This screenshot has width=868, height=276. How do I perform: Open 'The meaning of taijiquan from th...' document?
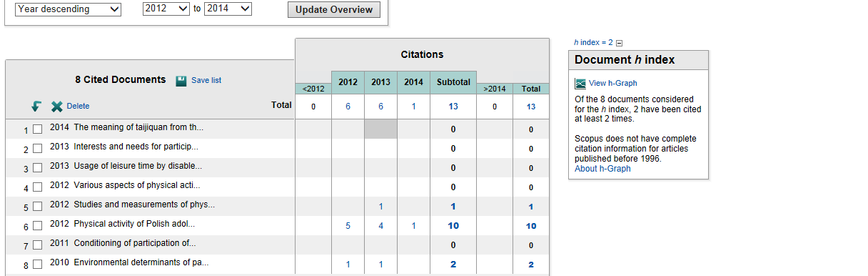(x=138, y=127)
